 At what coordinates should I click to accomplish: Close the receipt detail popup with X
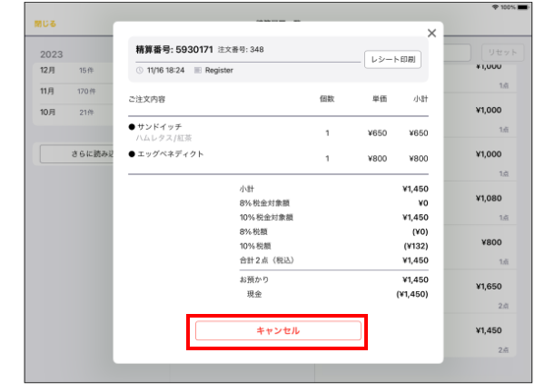(x=431, y=34)
